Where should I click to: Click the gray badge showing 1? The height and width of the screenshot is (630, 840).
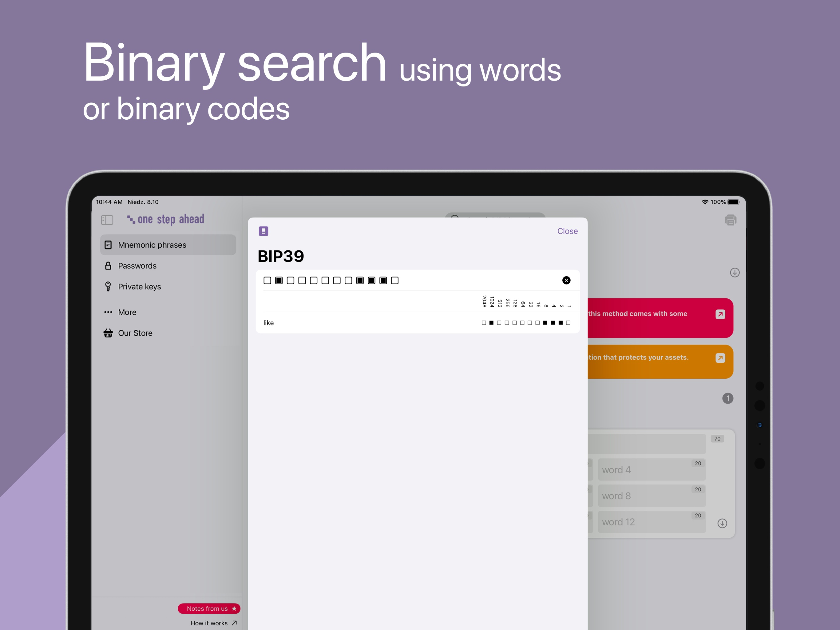[727, 398]
